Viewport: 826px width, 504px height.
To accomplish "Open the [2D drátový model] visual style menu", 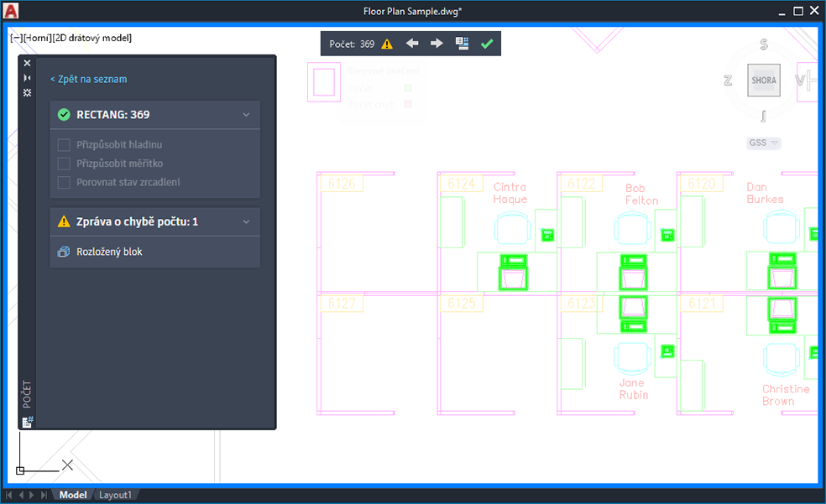I will pos(92,38).
